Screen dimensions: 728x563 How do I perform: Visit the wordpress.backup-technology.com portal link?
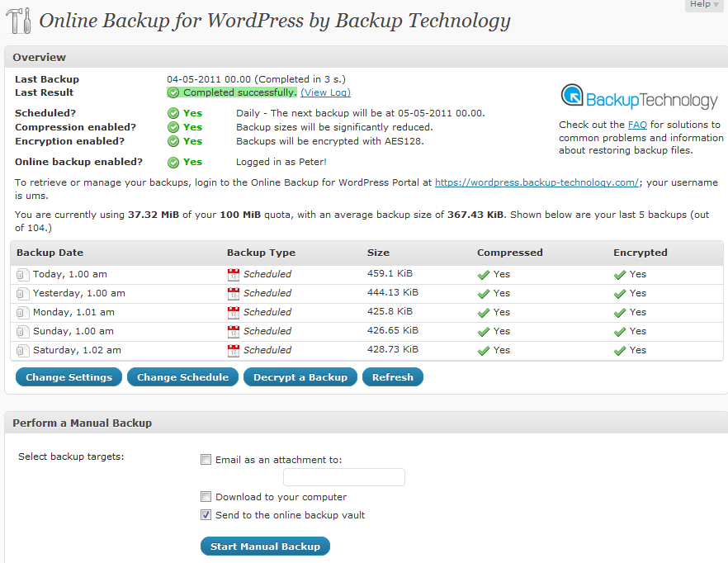tap(537, 182)
